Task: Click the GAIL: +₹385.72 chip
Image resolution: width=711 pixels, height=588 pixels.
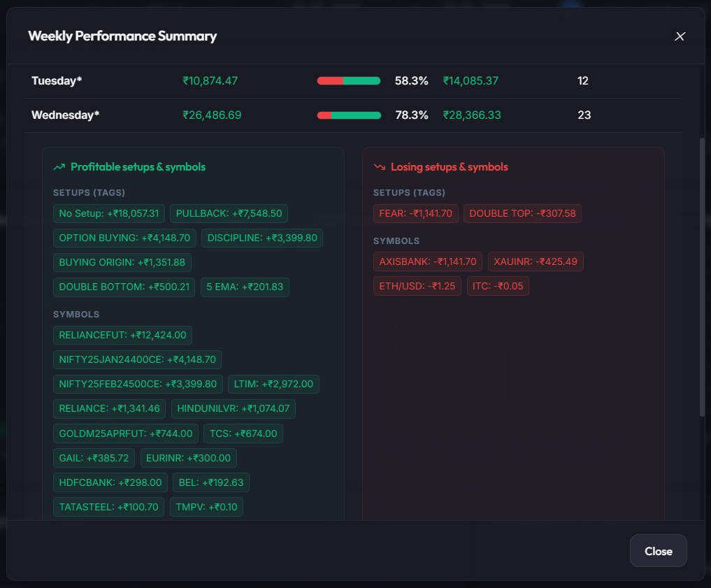Action: coord(94,458)
